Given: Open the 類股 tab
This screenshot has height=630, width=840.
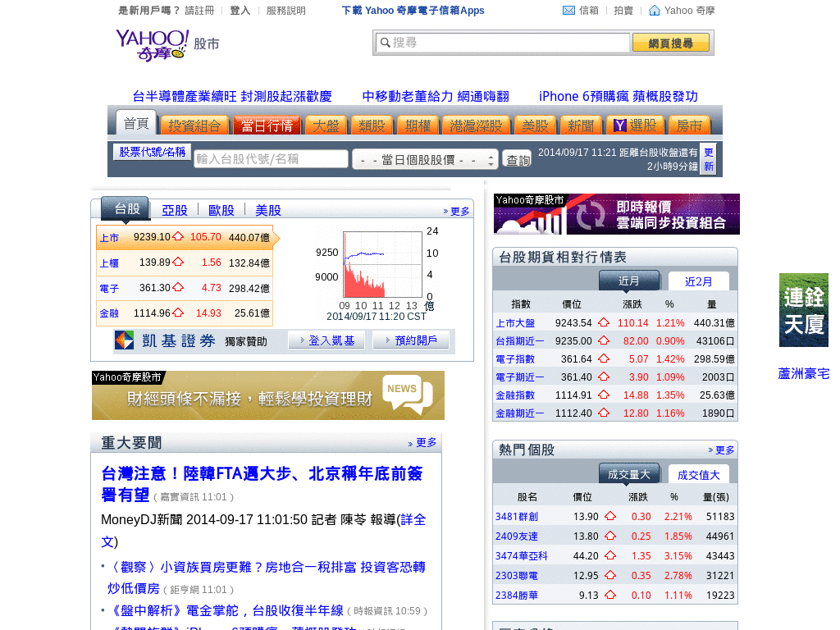Looking at the screenshot, I should [x=372, y=126].
